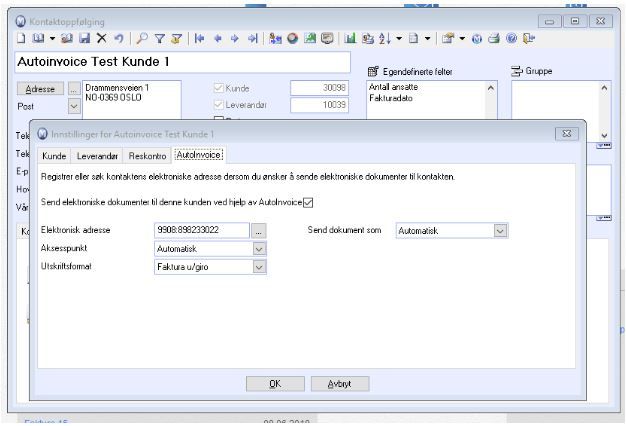Click the supplier number field 10039
The width and height of the screenshot is (626, 426).
(319, 105)
